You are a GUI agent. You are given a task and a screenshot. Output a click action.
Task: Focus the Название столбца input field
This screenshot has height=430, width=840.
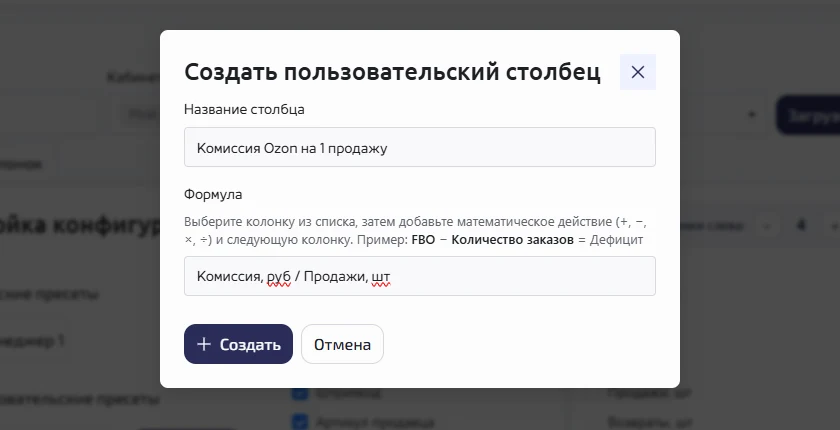click(x=419, y=147)
